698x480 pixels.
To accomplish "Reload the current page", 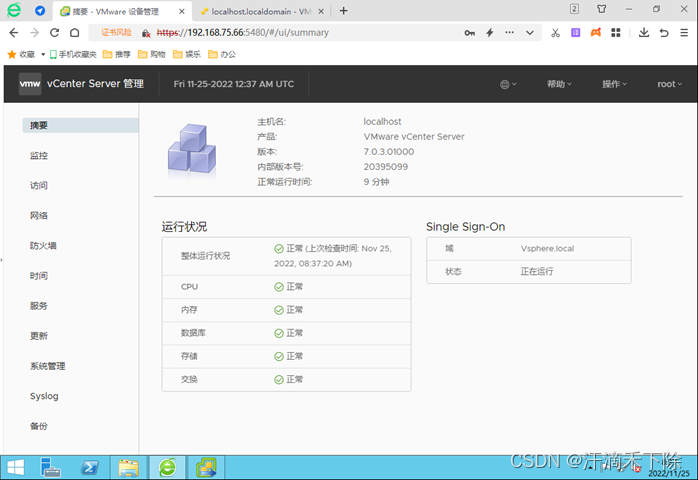I will pos(54,33).
